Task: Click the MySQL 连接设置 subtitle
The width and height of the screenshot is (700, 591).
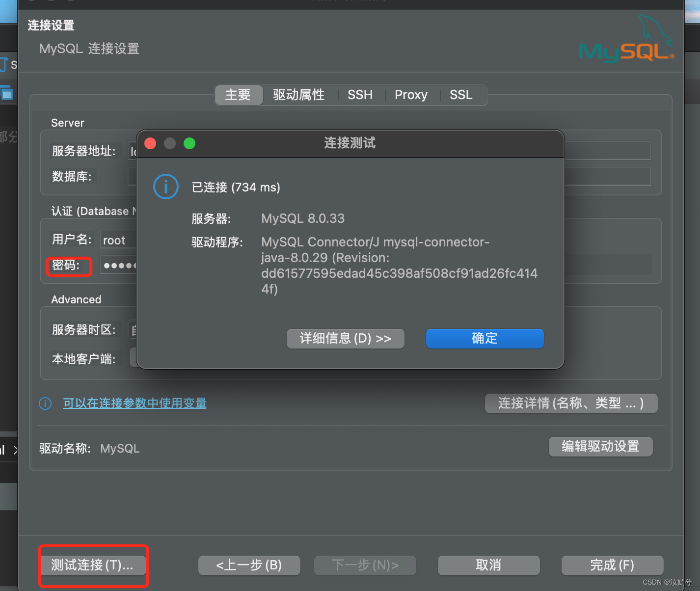Action: click(x=89, y=49)
